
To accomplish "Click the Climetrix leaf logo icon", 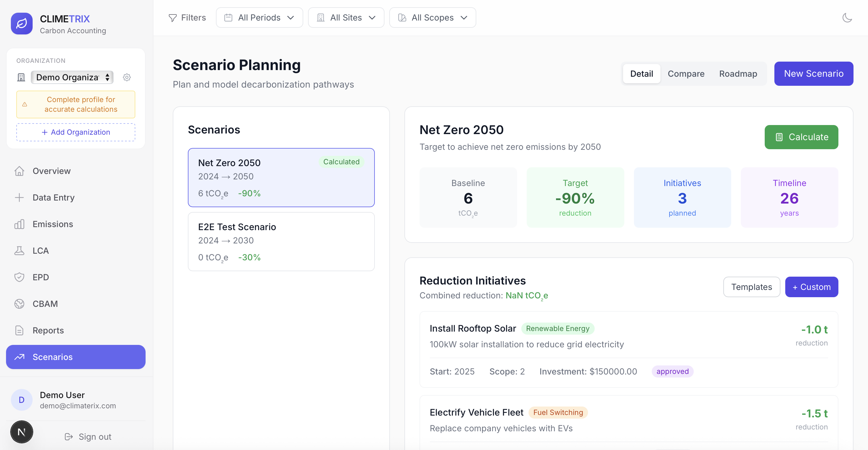I will point(21,24).
